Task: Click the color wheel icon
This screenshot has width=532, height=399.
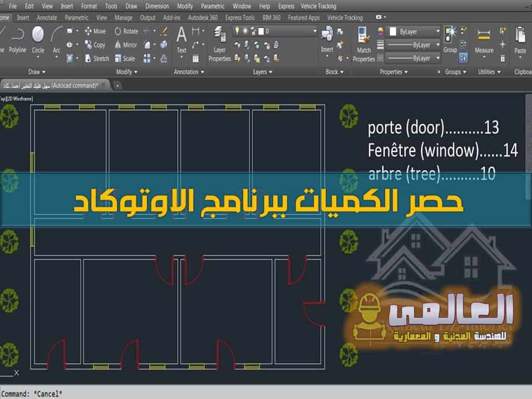Action: click(x=380, y=32)
